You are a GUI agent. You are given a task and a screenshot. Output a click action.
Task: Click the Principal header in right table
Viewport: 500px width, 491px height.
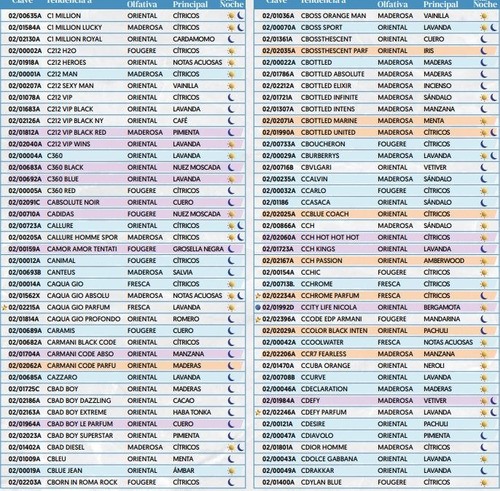(441, 4)
